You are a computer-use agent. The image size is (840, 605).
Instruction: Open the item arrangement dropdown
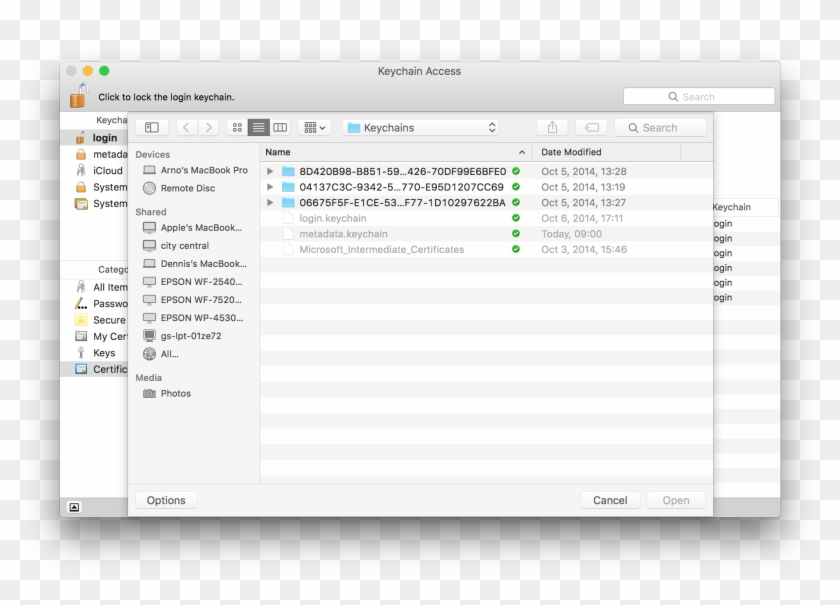point(315,128)
